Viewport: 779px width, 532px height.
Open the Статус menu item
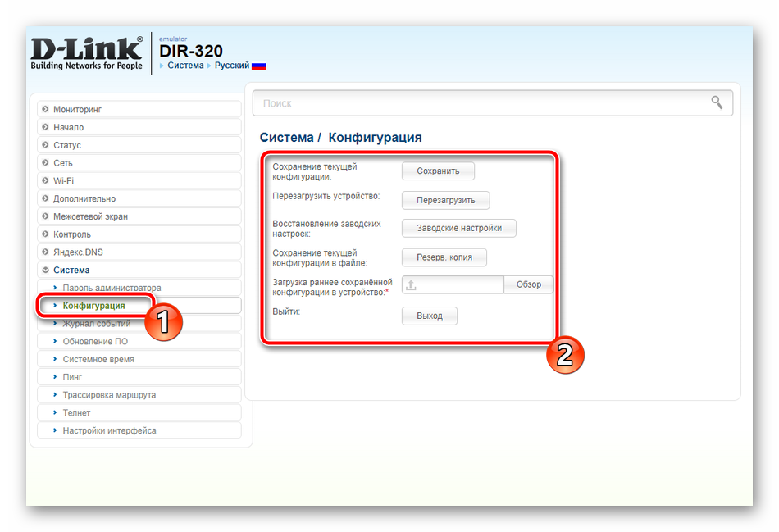(139, 145)
